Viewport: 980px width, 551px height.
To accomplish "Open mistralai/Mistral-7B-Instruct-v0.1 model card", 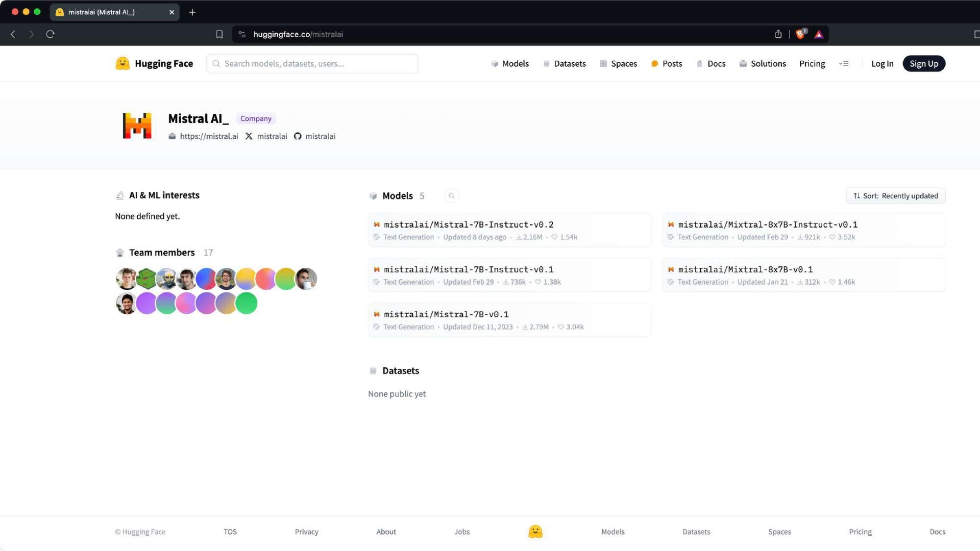I will pos(509,275).
